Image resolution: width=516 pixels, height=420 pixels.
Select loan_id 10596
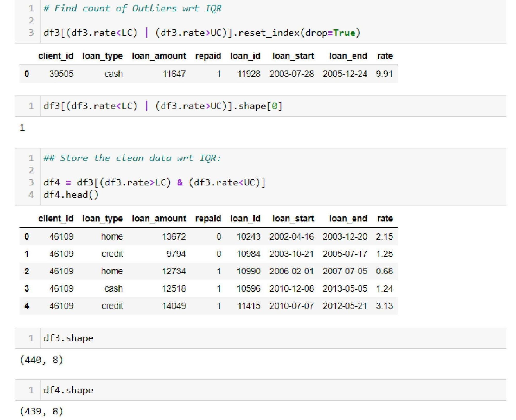[249, 288]
